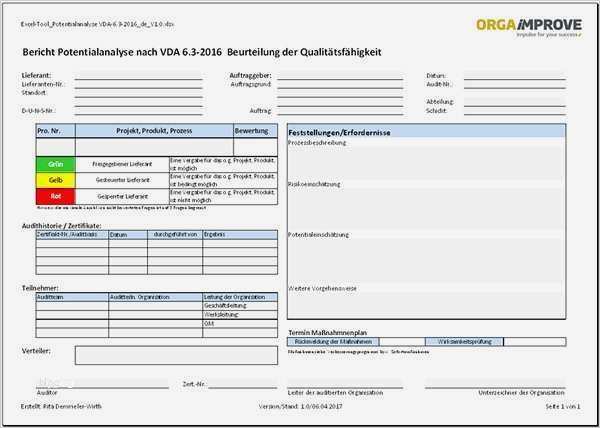Viewport: 600px width, 428px height.
Task: Click the ORGAIMPROVE logo
Action: [x=529, y=27]
